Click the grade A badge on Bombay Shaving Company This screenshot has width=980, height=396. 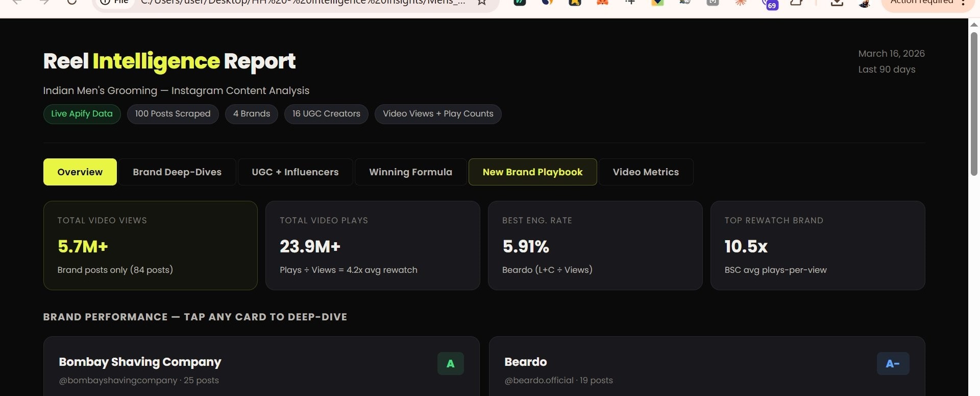click(450, 363)
